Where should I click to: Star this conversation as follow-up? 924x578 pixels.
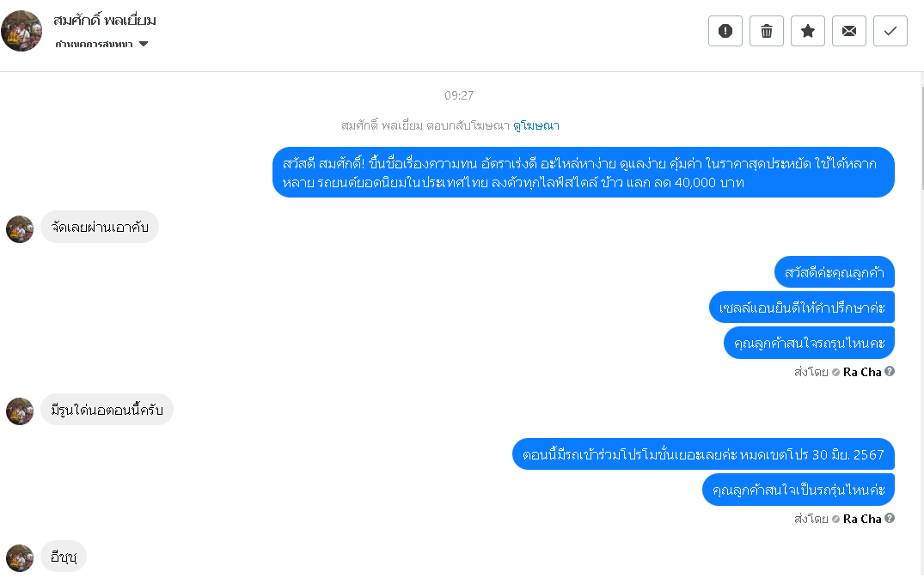tap(807, 31)
